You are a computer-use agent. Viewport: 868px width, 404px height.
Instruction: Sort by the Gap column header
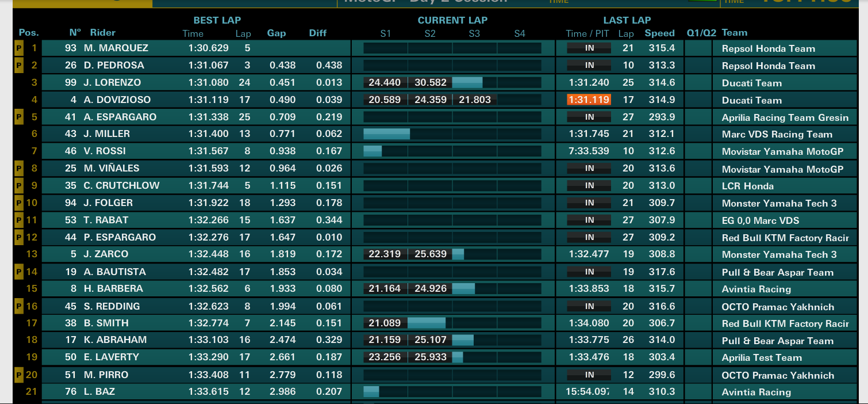276,33
